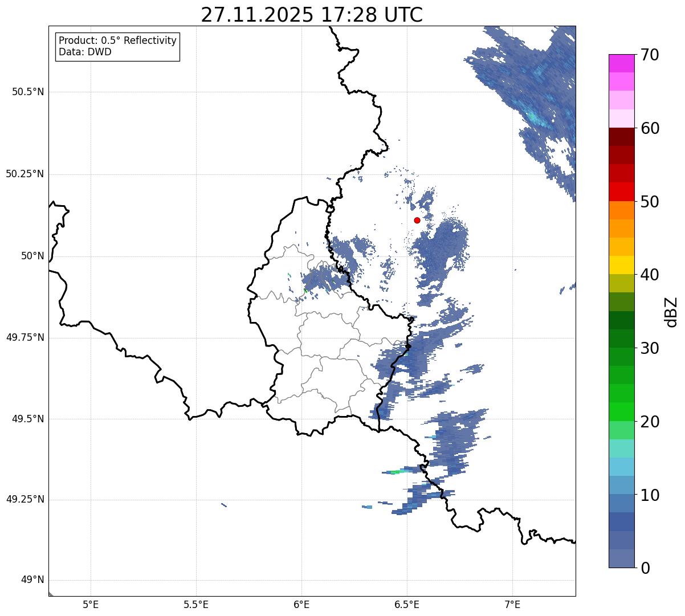Pick the bright red swatch above 50 dBZ
Viewport: 685px width, 616px height.
pyautogui.click(x=622, y=192)
